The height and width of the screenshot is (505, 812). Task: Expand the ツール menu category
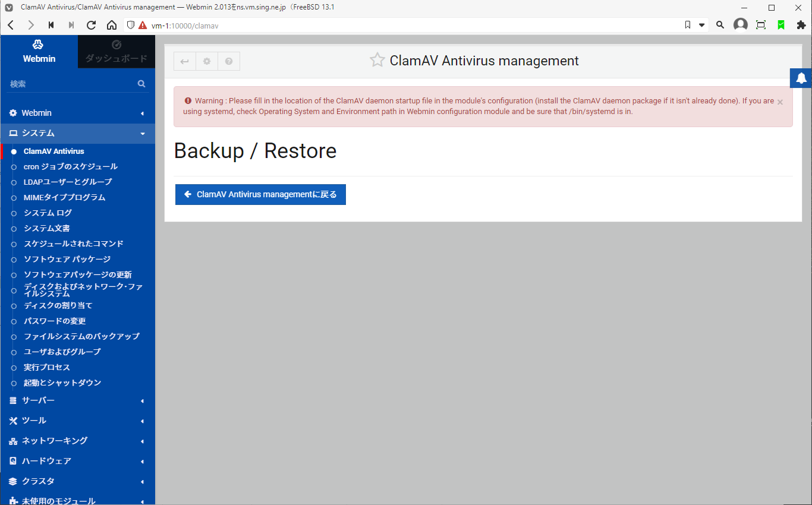(x=77, y=421)
